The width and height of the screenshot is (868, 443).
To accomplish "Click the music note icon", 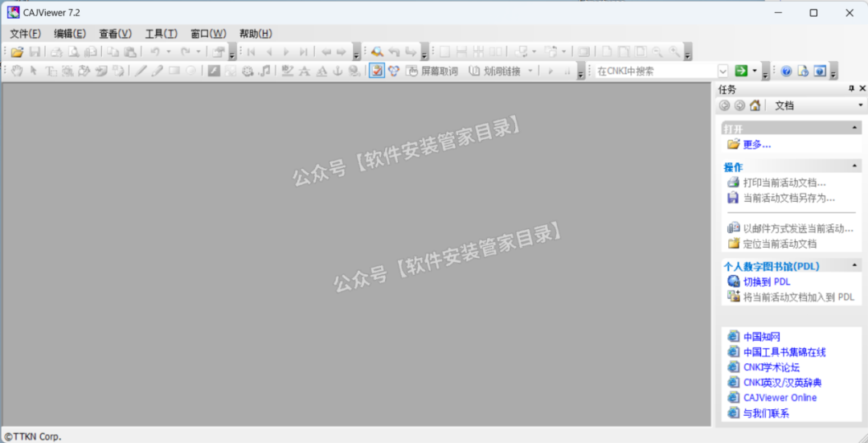I will pyautogui.click(x=265, y=71).
